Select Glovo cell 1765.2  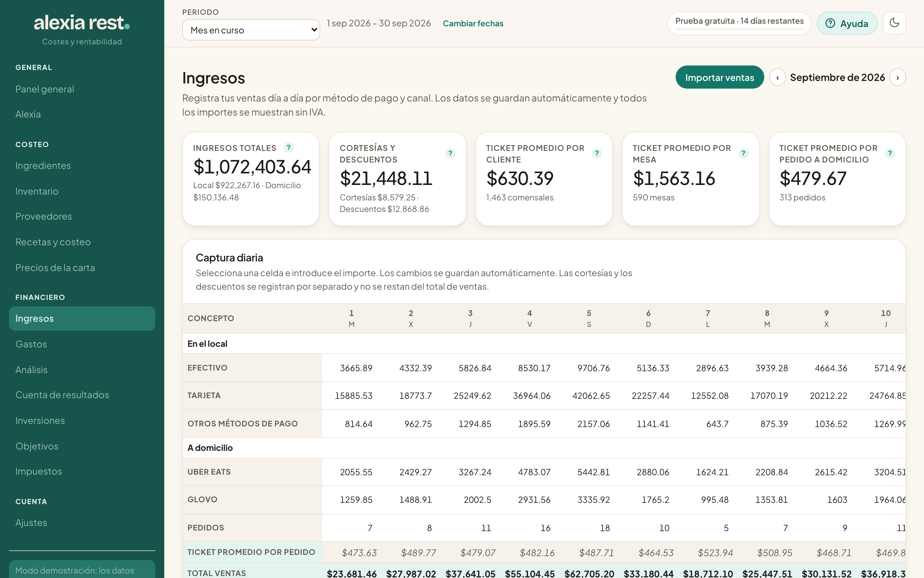[x=648, y=500]
